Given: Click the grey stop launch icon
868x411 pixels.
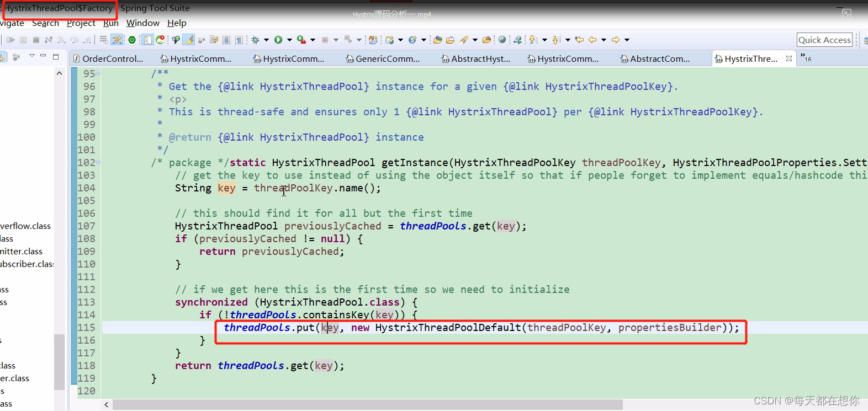Looking at the screenshot, I should pos(325,40).
